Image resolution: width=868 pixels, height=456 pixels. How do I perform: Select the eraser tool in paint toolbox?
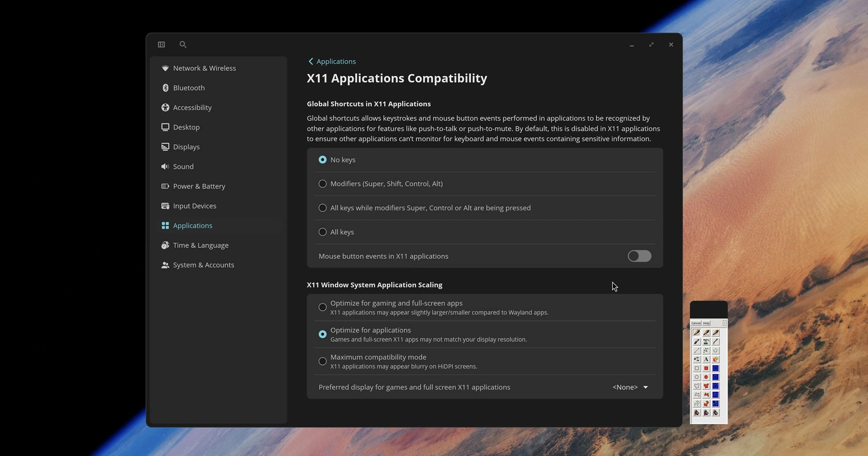point(716,359)
